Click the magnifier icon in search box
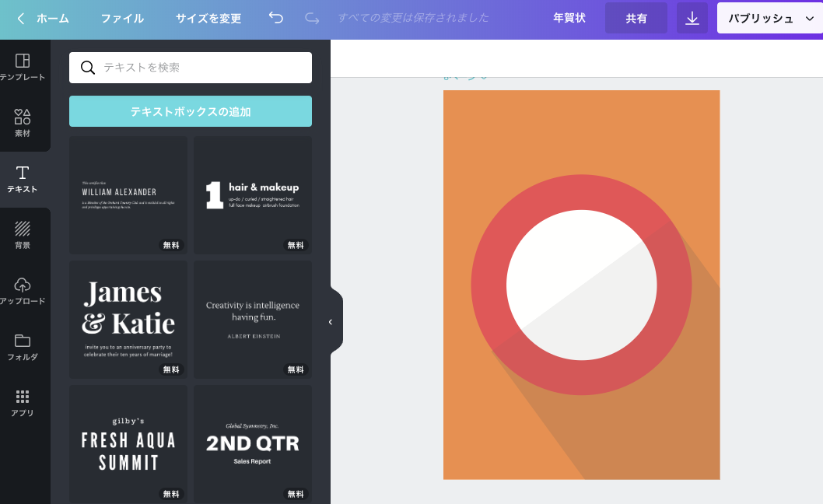 (x=88, y=67)
